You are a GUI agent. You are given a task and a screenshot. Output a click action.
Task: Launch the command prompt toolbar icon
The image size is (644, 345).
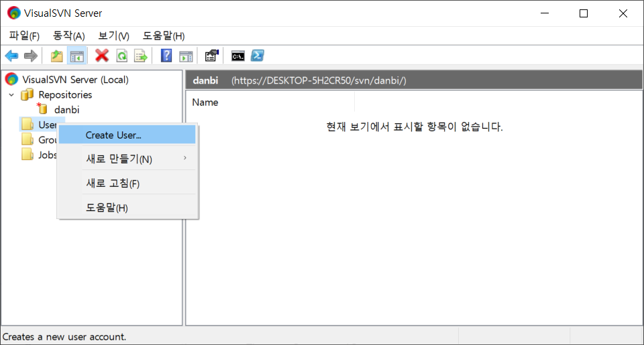tap(237, 56)
